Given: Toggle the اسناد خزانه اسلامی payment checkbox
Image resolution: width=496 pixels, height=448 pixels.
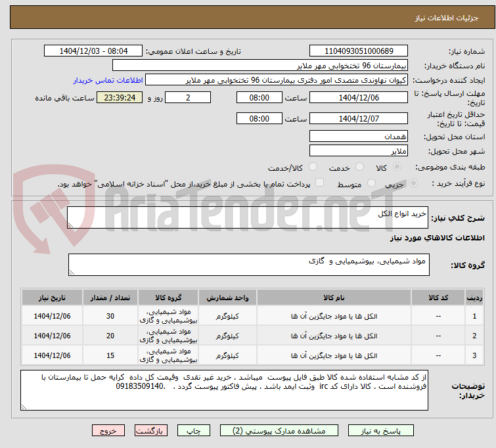Looking at the screenshot, I should coord(320,183).
